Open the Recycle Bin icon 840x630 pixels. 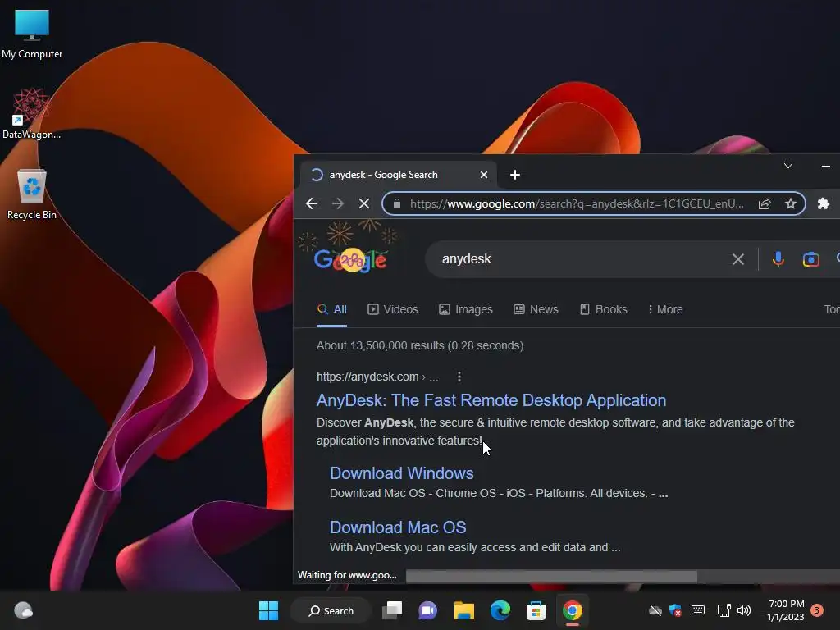pyautogui.click(x=32, y=194)
